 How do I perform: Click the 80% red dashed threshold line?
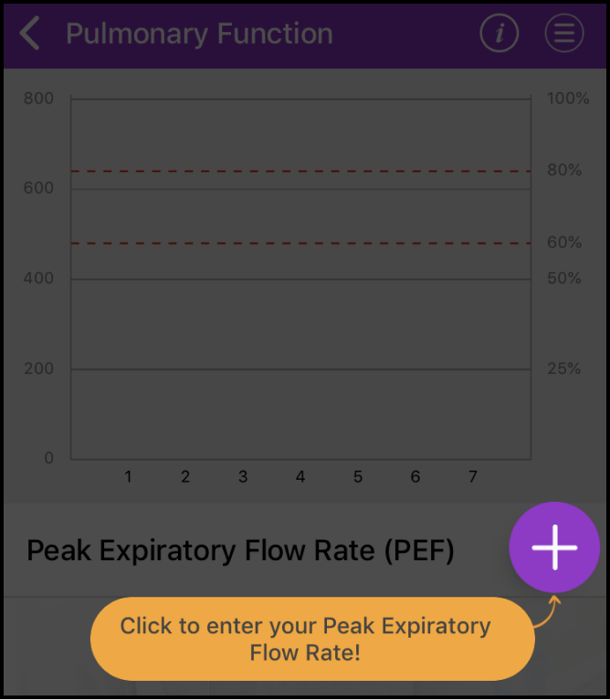tap(301, 171)
